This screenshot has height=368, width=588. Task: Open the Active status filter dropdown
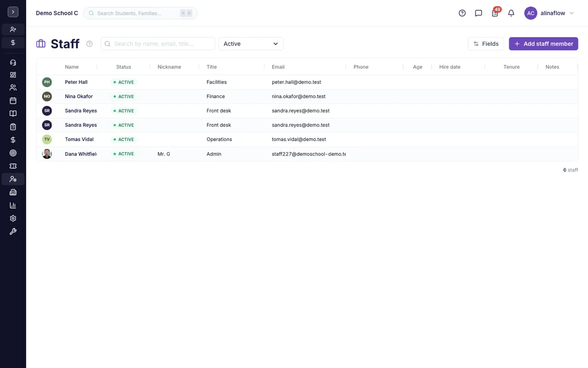click(x=251, y=44)
